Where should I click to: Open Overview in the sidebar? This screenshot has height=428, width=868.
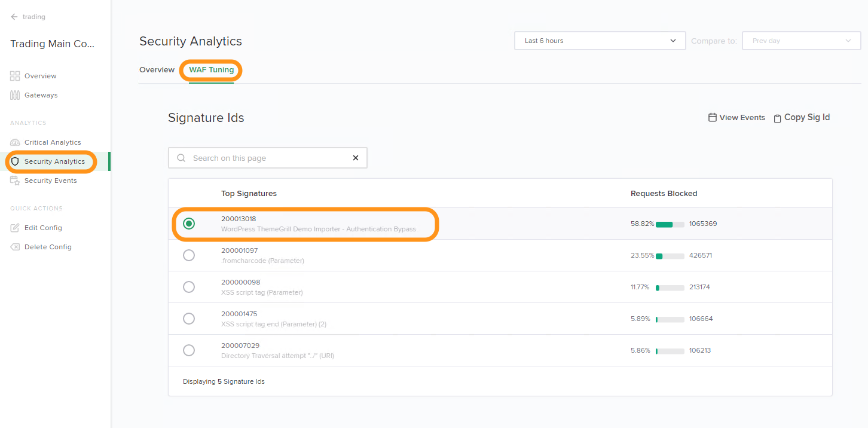click(41, 76)
